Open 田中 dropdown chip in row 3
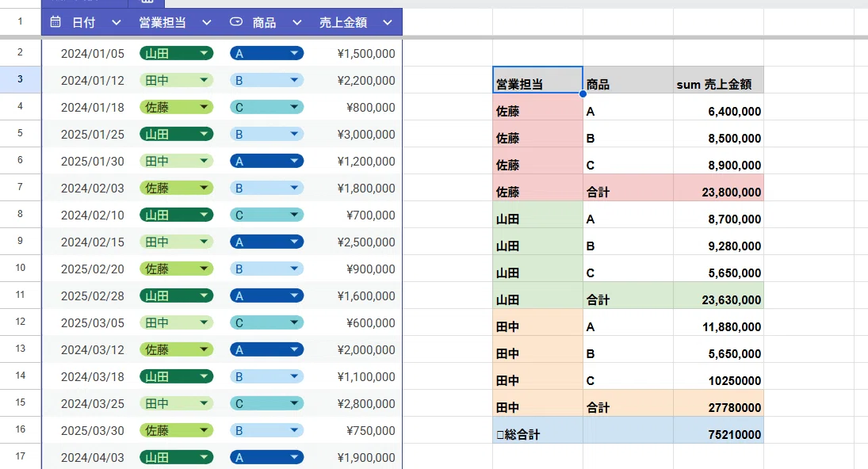 (x=176, y=80)
